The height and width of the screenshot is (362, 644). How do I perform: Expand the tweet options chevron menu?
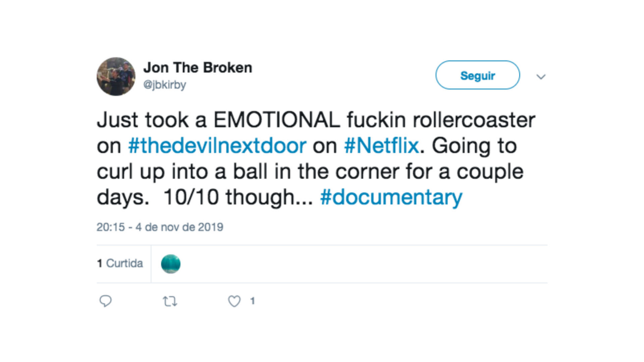click(541, 77)
